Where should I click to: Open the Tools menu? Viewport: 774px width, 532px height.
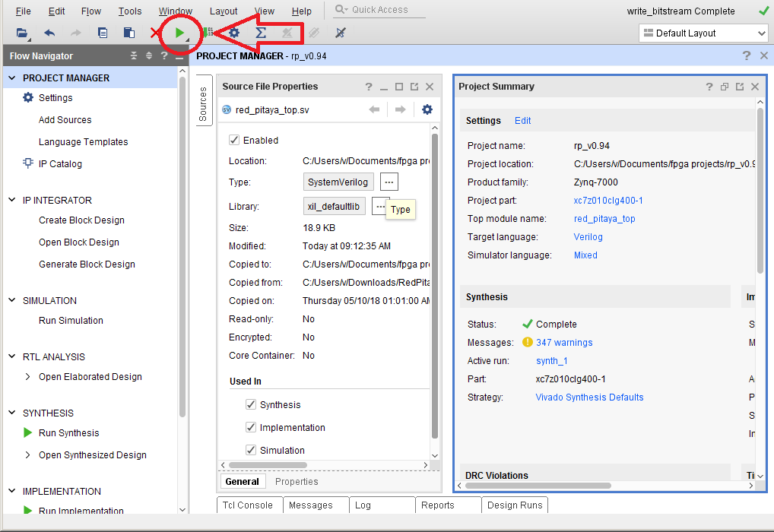(130, 11)
